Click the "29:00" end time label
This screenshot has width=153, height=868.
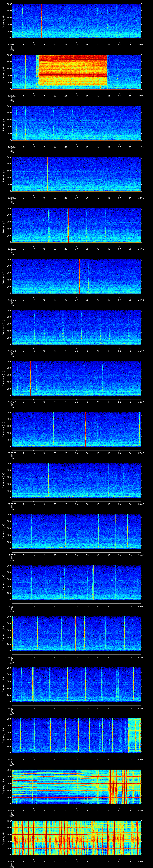[141, 44]
